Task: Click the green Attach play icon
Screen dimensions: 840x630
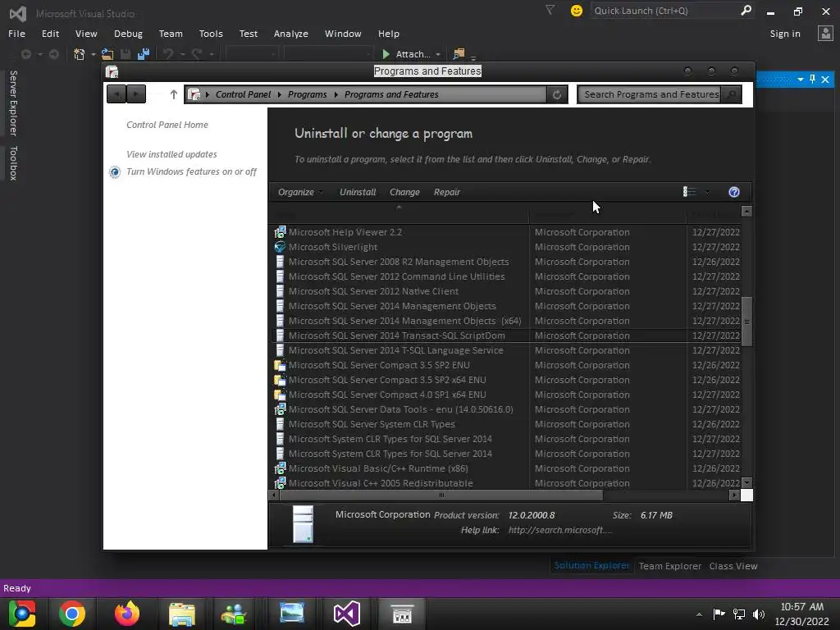Action: [386, 54]
